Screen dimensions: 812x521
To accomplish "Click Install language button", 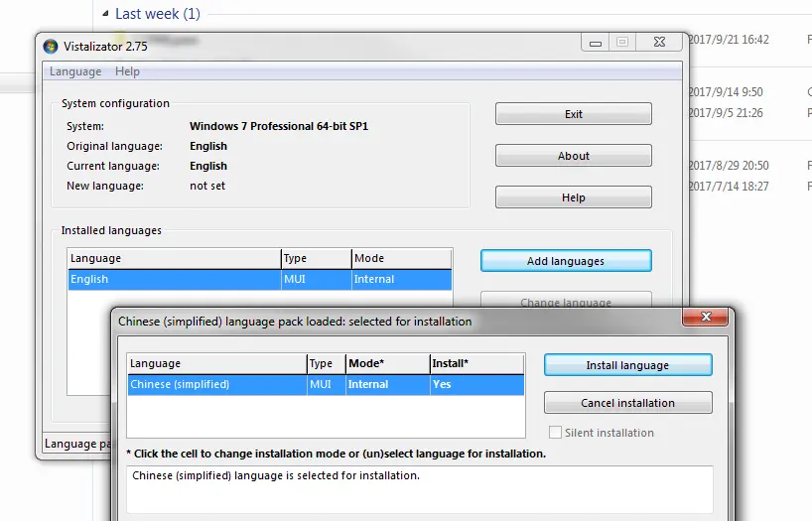I will (627, 365).
